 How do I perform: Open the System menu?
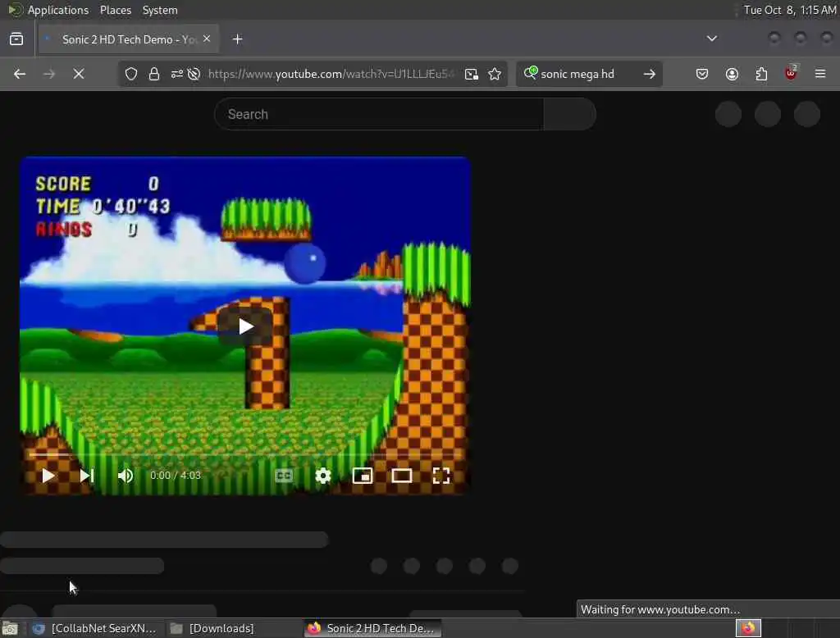tap(160, 10)
